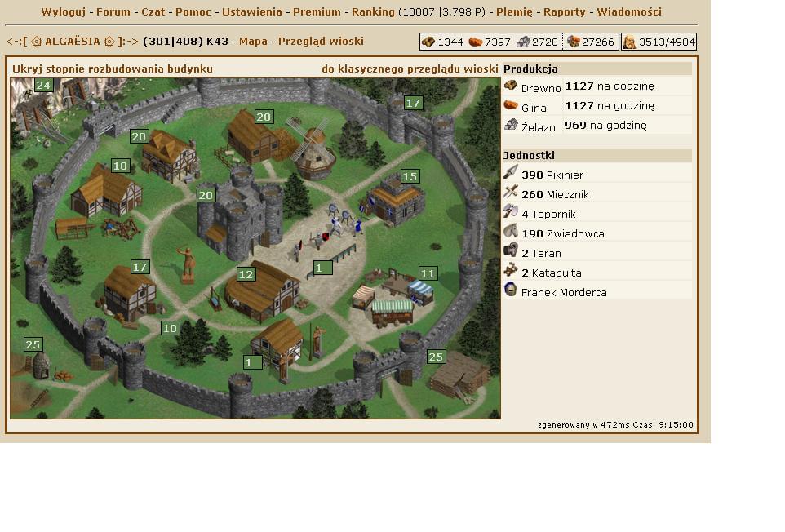Click the '2 Katapulta' unit row
The height and width of the screenshot is (532, 785).
pyautogui.click(x=597, y=273)
